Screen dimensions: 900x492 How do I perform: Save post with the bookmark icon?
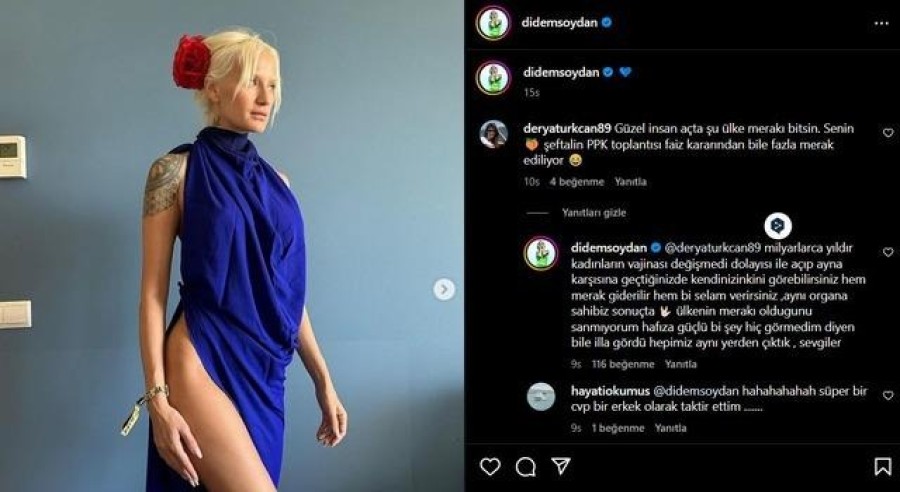pos(882,467)
